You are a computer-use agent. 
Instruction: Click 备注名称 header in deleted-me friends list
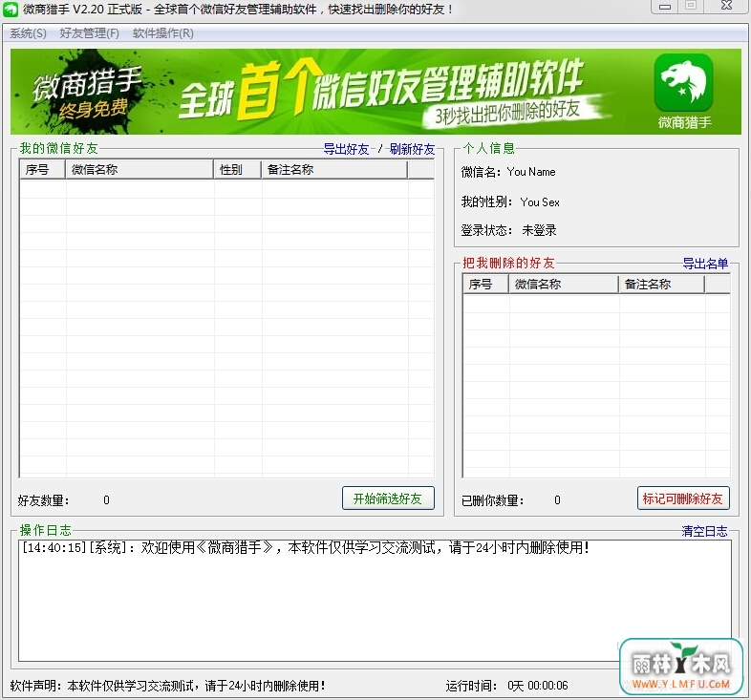tap(661, 284)
